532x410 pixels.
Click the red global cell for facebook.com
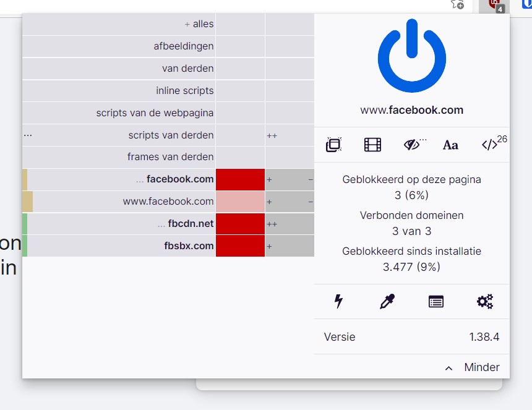click(240, 179)
